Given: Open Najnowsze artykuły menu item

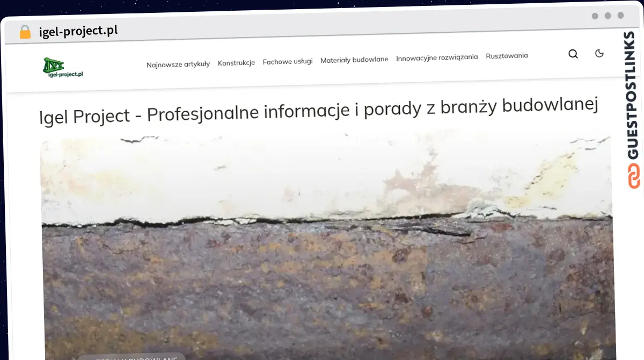Looking at the screenshot, I should [x=178, y=64].
